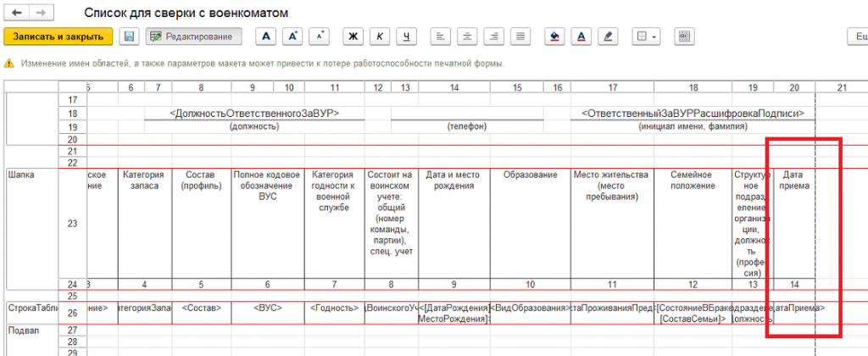Select ДатаПриема parameter cell
The width and height of the screenshot is (868, 356).
click(x=794, y=313)
